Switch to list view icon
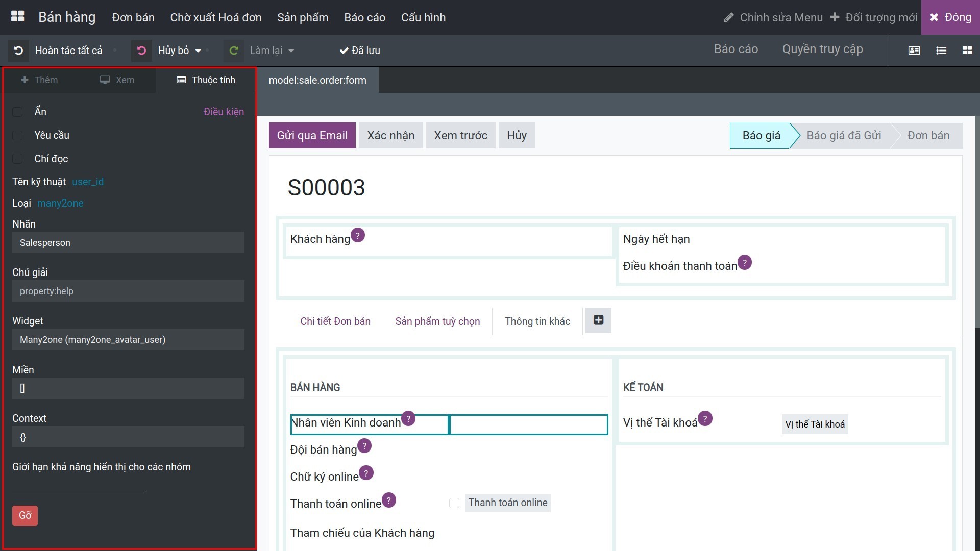 point(941,51)
